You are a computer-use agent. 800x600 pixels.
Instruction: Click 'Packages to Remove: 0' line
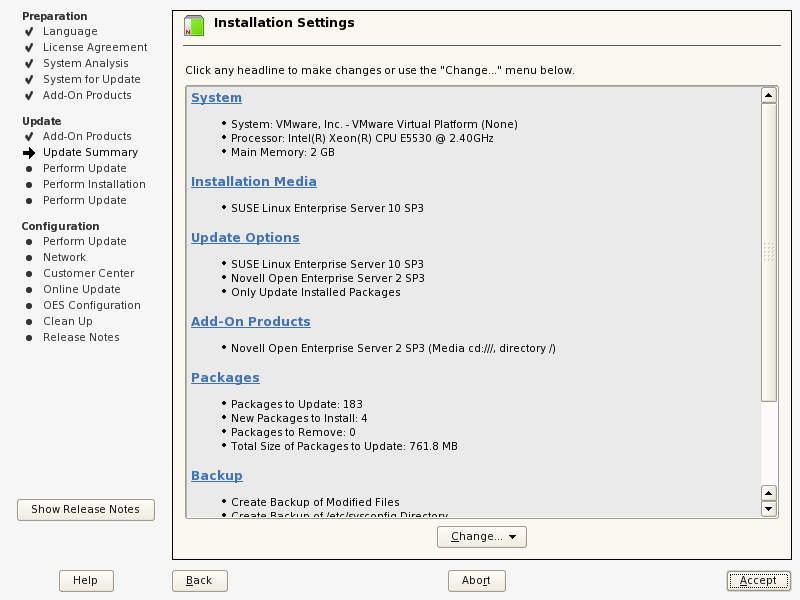[293, 432]
